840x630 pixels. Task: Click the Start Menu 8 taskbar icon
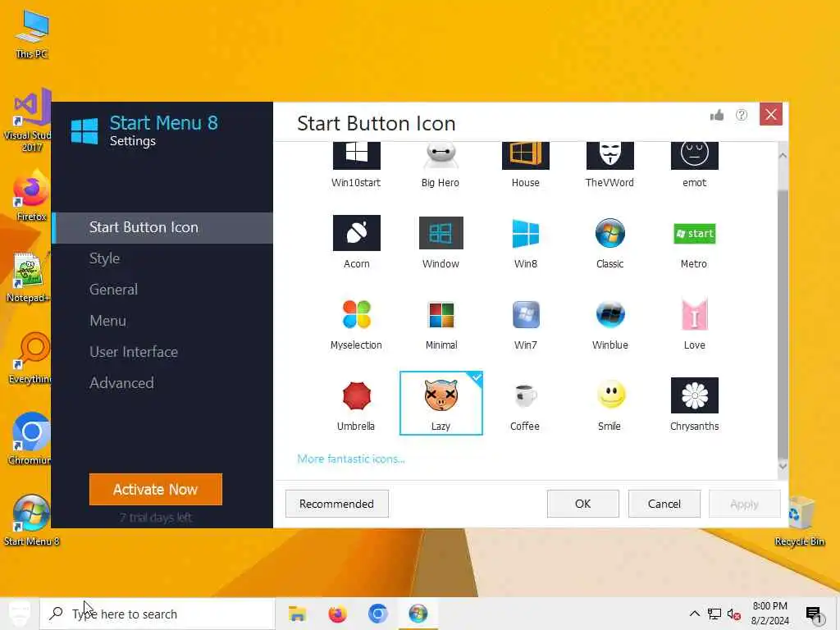point(418,614)
